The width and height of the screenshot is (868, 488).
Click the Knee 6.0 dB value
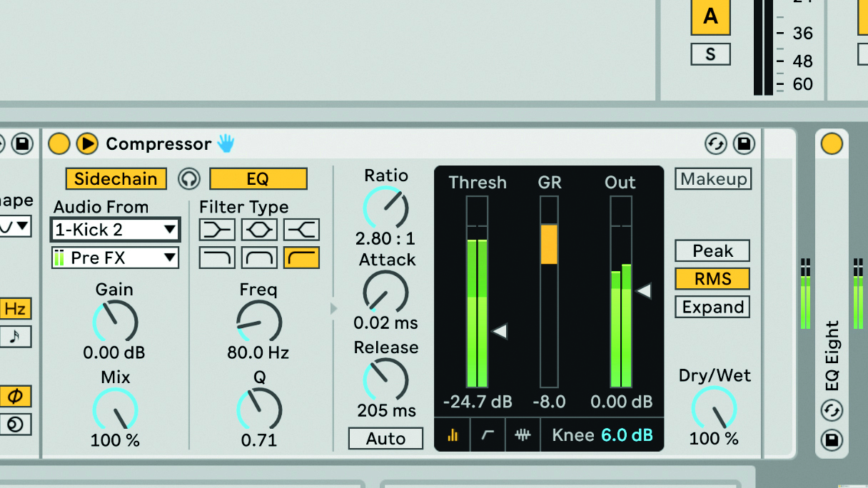pyautogui.click(x=627, y=434)
